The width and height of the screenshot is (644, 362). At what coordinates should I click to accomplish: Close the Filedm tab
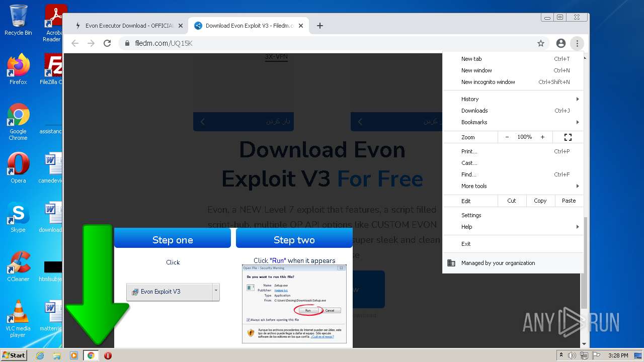tap(301, 26)
